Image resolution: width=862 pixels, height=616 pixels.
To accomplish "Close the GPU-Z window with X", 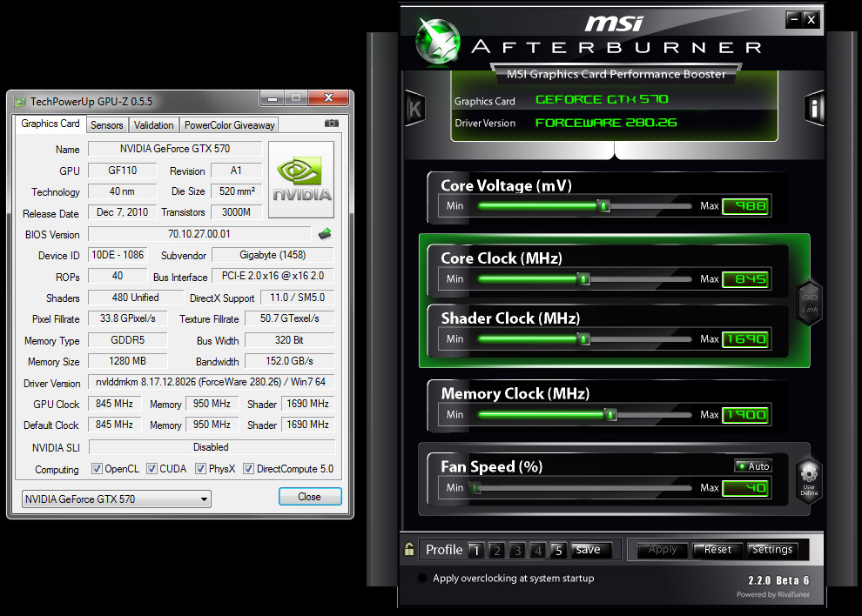I will pos(329,97).
